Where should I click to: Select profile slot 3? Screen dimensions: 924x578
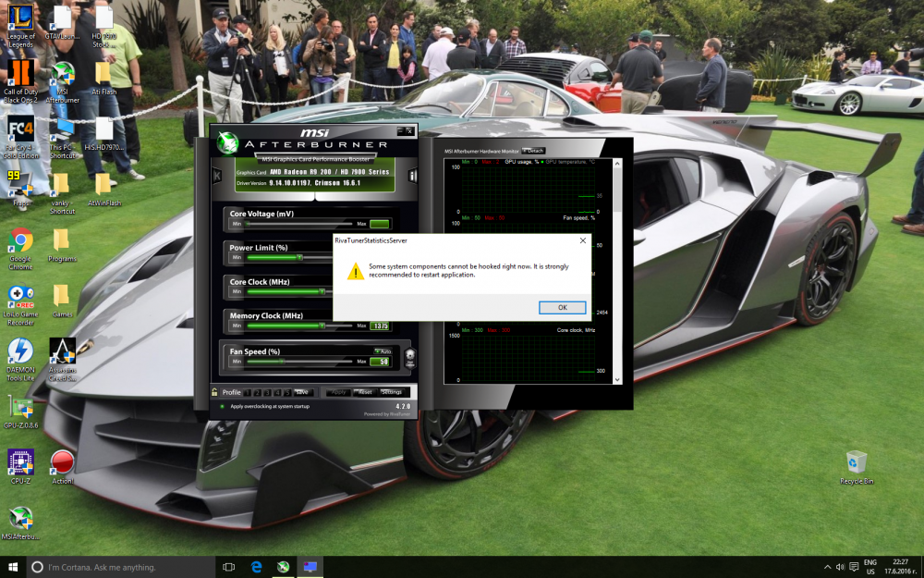(268, 392)
